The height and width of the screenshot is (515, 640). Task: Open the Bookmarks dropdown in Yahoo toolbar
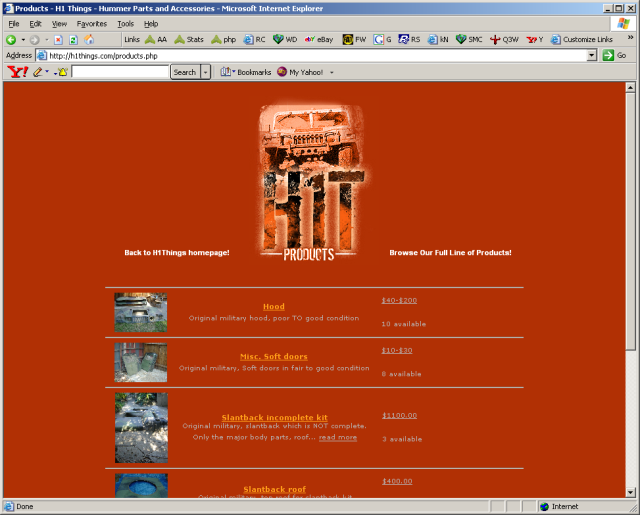(246, 72)
